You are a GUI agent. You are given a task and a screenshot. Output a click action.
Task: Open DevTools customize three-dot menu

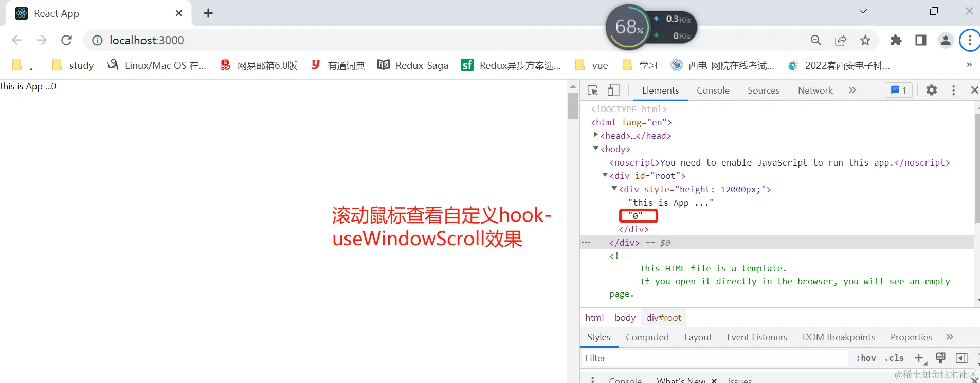click(x=953, y=90)
